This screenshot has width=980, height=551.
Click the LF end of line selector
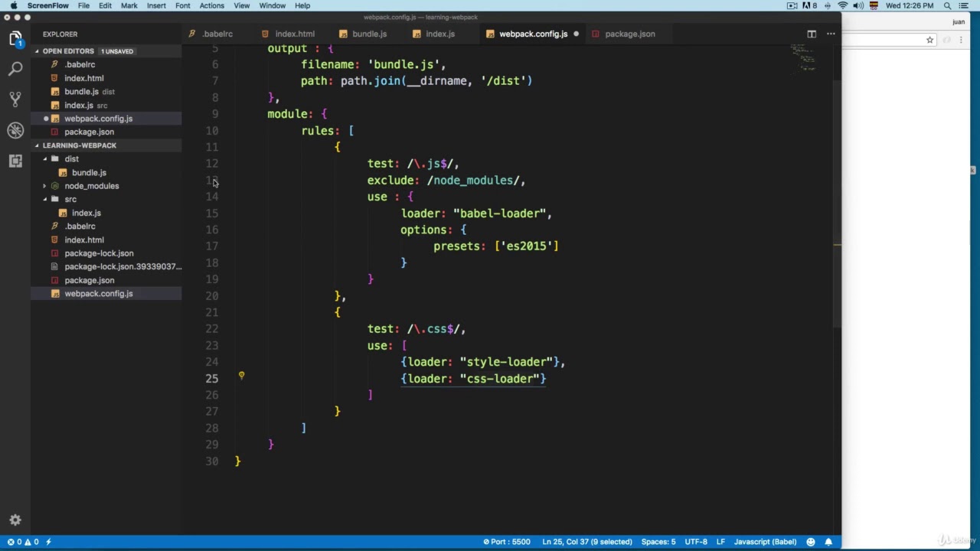tap(720, 542)
